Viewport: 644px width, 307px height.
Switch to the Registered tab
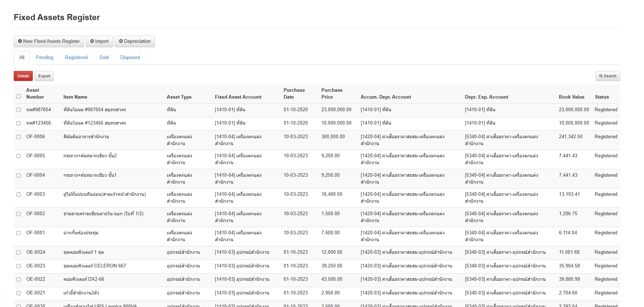76,58
